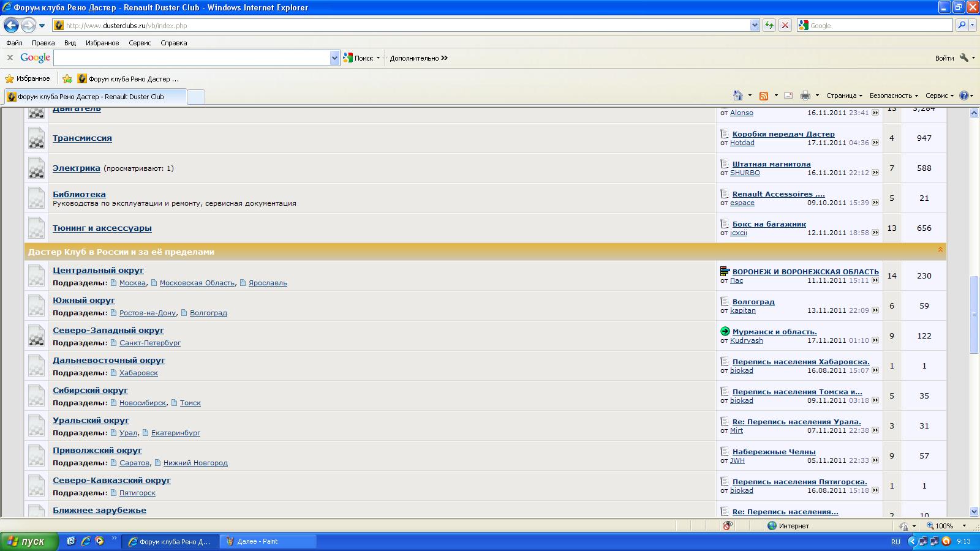Viewport: 980px width, 551px height.
Task: Expand the Поиск button dropdown
Action: (378, 58)
